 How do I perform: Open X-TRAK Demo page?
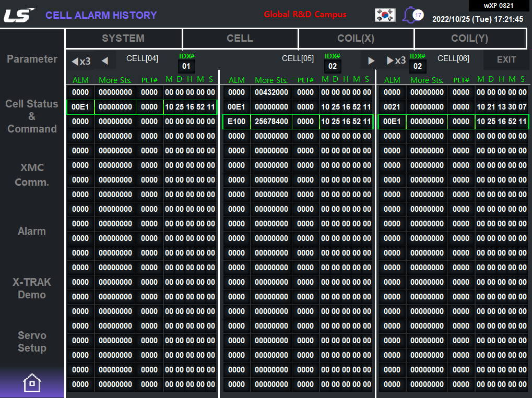tap(32, 288)
